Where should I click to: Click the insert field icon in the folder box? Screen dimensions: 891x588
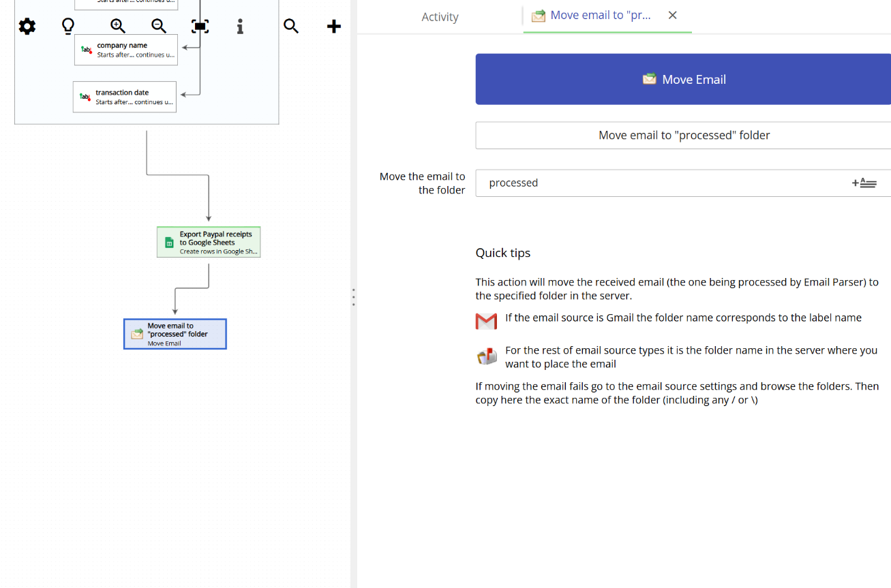[864, 183]
